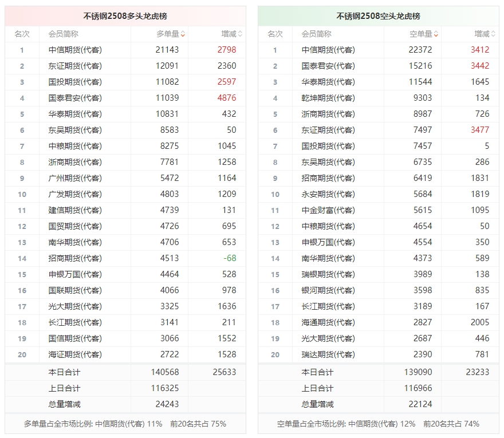Screen dimensions: 504x438
Task: Select 东吴期货(代客) in long table
Action: click(x=75, y=130)
